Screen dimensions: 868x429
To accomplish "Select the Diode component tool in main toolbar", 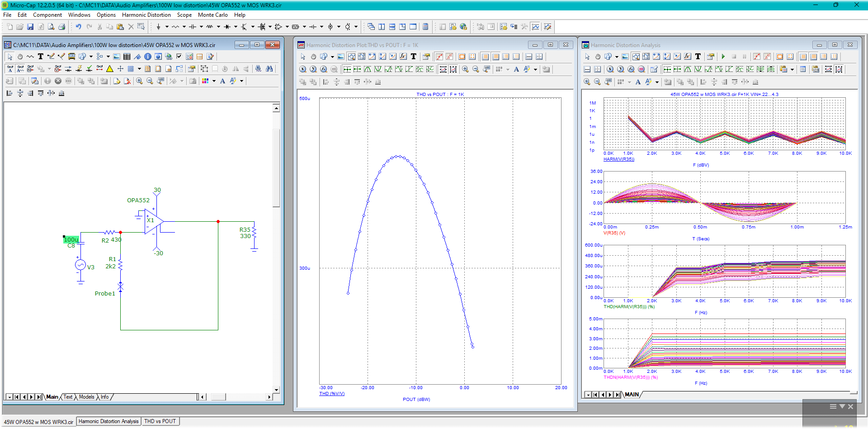I will click(x=227, y=27).
